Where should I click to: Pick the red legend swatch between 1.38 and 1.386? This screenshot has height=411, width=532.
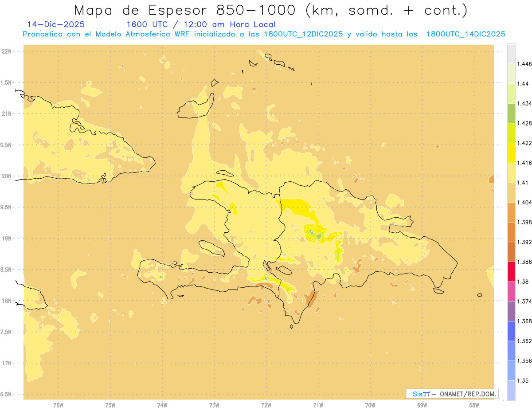pyautogui.click(x=511, y=272)
